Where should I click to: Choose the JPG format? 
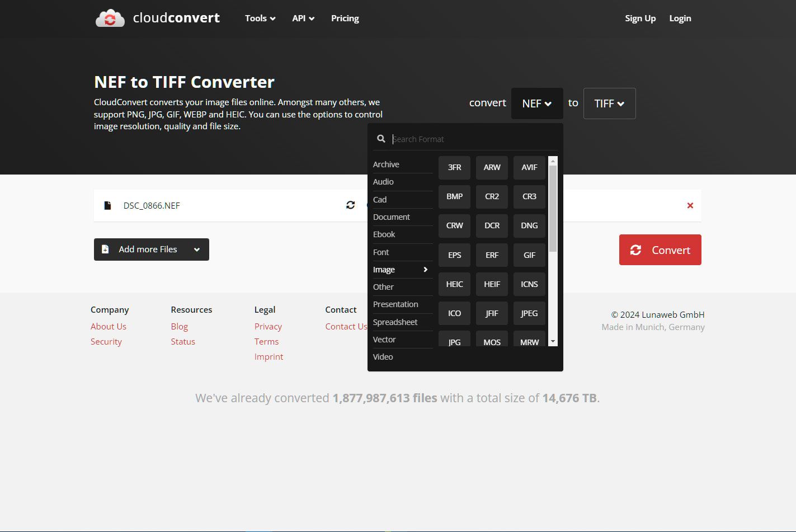click(x=454, y=339)
